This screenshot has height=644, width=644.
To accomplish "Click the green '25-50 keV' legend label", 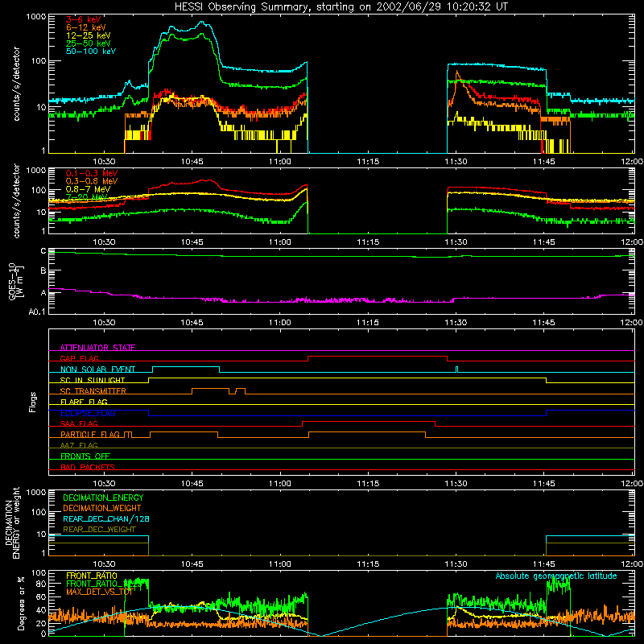I will (x=89, y=43).
